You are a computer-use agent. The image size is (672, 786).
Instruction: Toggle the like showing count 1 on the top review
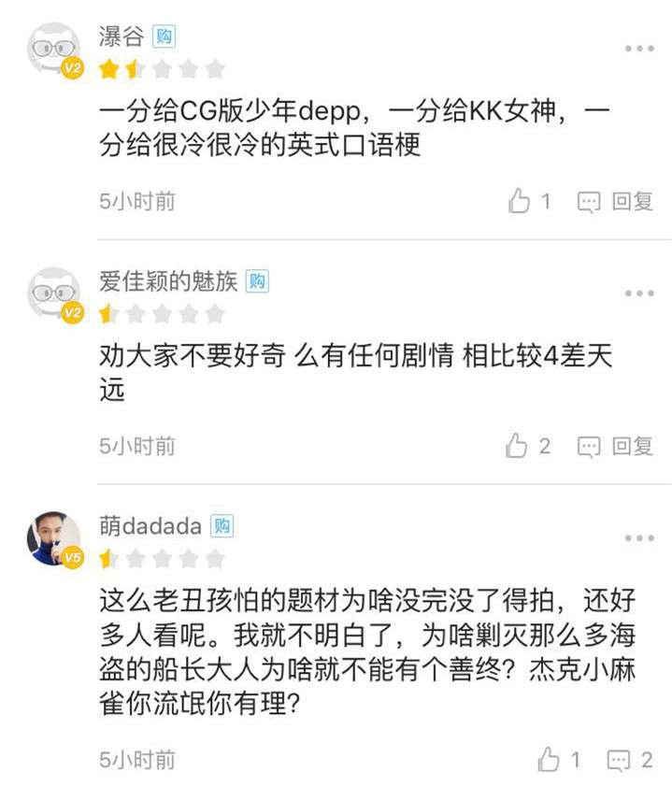coord(517,198)
